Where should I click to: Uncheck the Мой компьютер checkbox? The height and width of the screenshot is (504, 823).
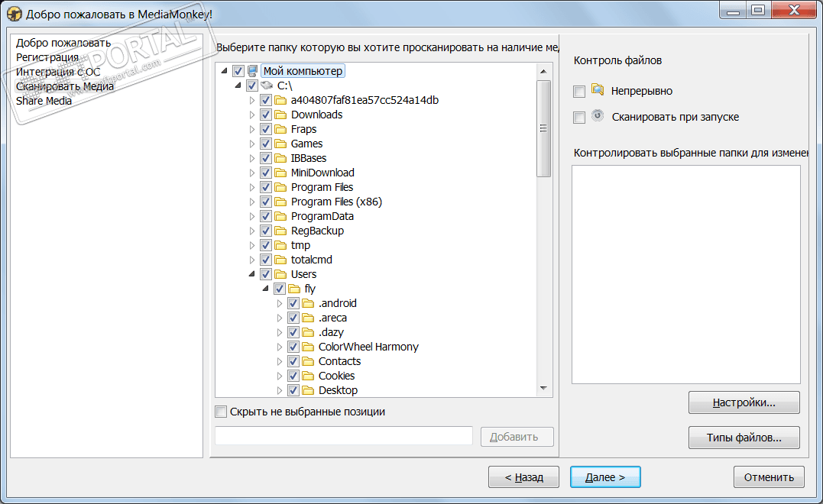coord(238,71)
